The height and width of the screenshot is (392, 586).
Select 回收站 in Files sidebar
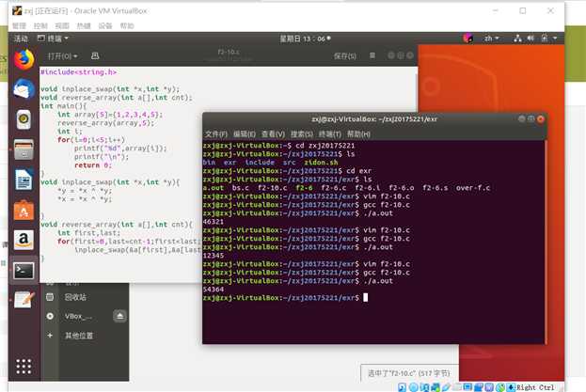click(75, 297)
